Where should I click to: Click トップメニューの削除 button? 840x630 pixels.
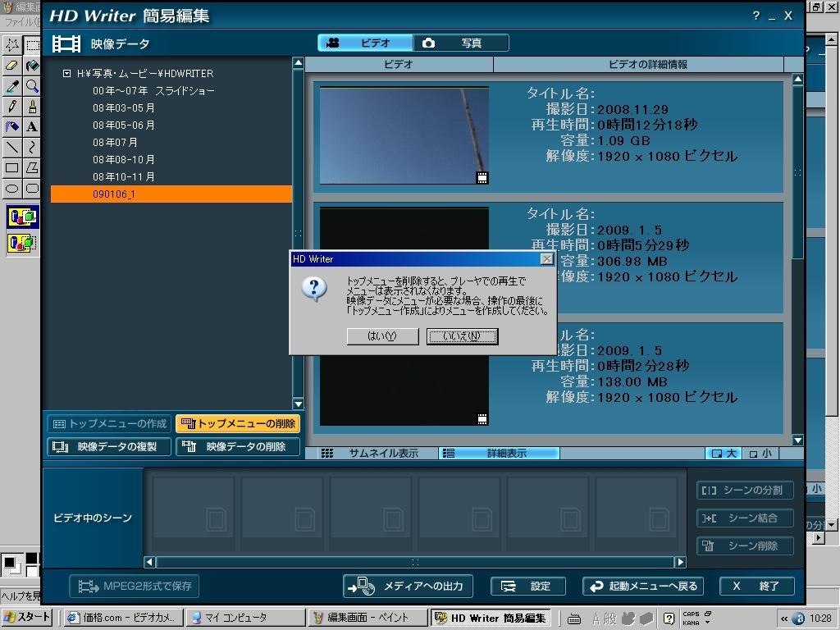[x=238, y=424]
